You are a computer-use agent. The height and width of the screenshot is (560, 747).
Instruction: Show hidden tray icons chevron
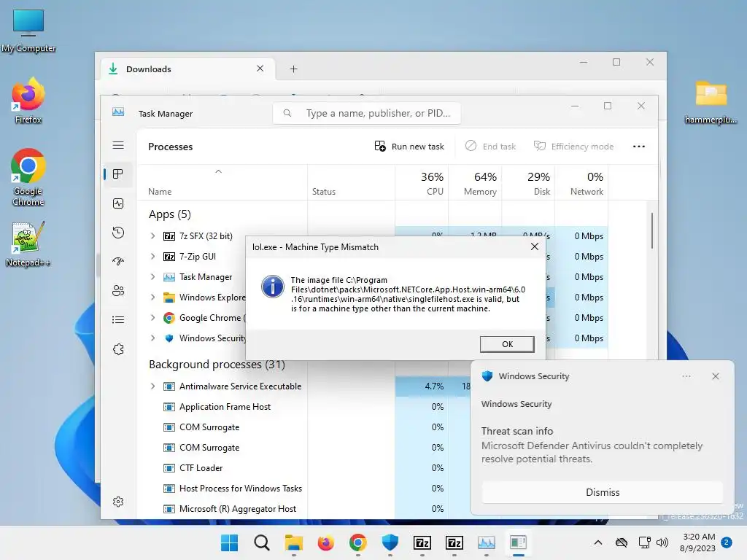(598, 542)
